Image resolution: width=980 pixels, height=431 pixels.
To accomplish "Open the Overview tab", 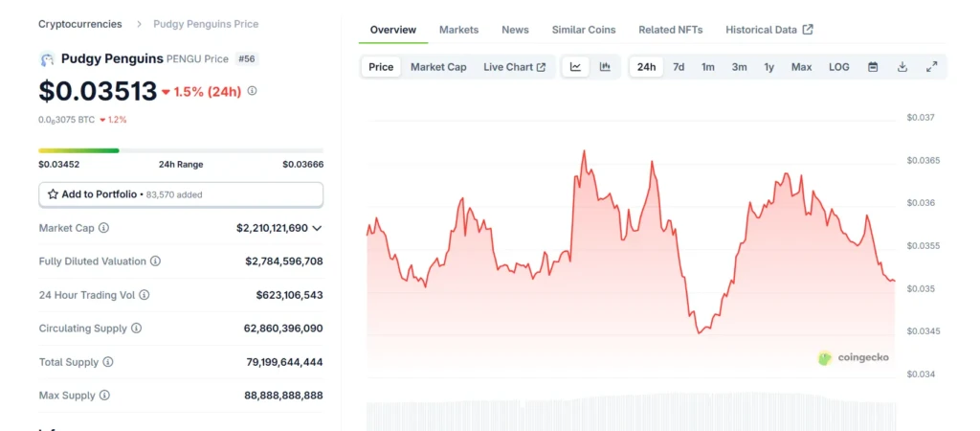I will coord(393,30).
